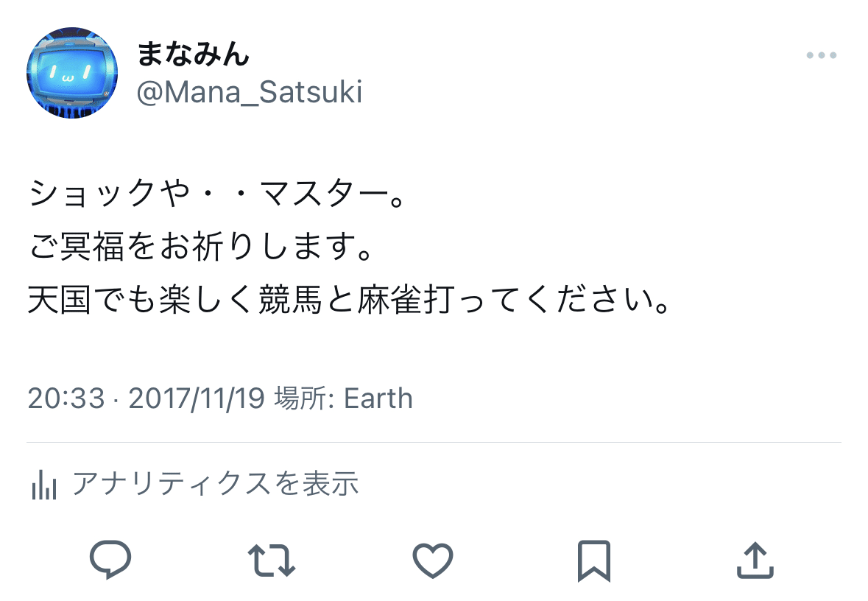The image size is (868, 601).
Task: Click the display name まなみん
Action: point(194,54)
